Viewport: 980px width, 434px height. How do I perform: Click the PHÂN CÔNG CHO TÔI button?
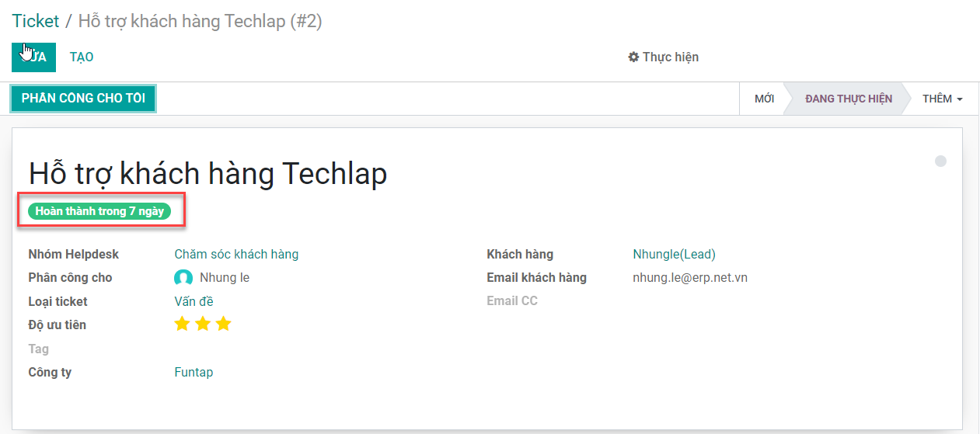pyautogui.click(x=83, y=99)
